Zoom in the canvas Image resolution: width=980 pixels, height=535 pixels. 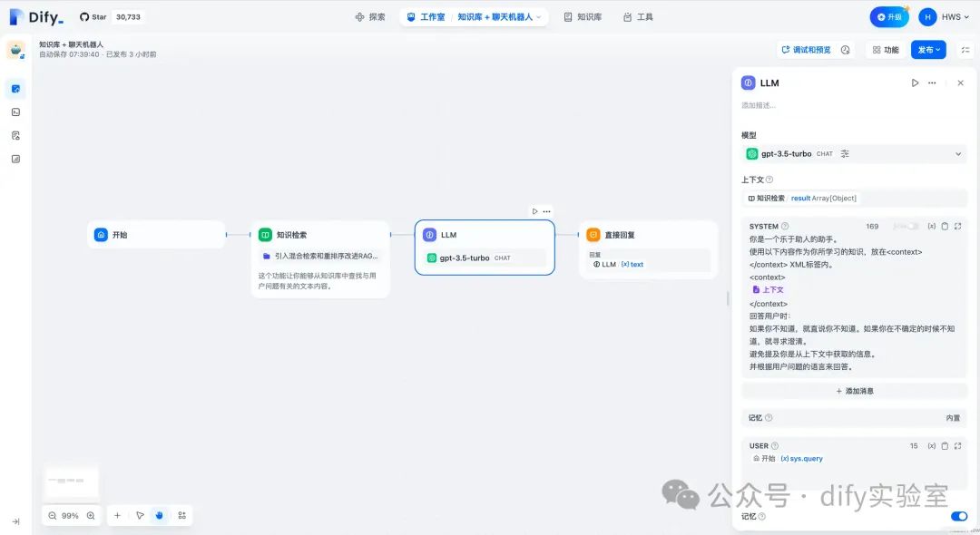click(91, 516)
